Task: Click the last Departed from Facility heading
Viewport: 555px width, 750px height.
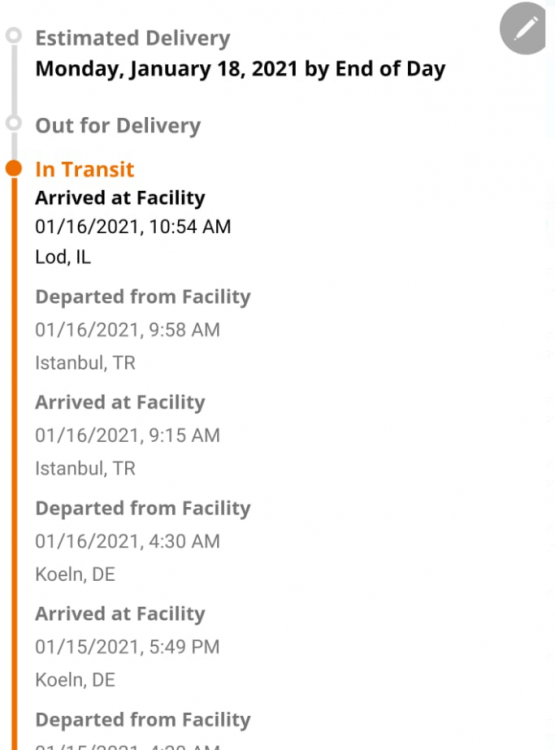Action: pyautogui.click(x=143, y=720)
